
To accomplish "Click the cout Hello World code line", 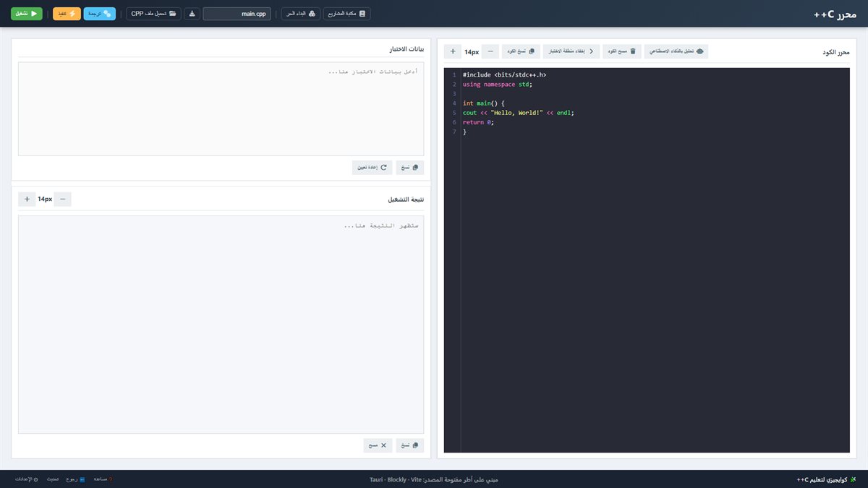I will [x=518, y=113].
